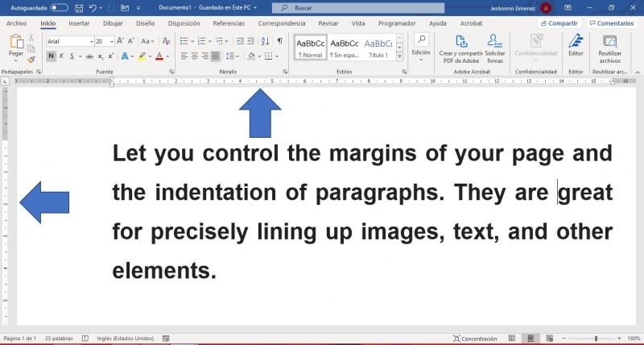
Task: Expand the font size dropdown
Action: point(111,40)
